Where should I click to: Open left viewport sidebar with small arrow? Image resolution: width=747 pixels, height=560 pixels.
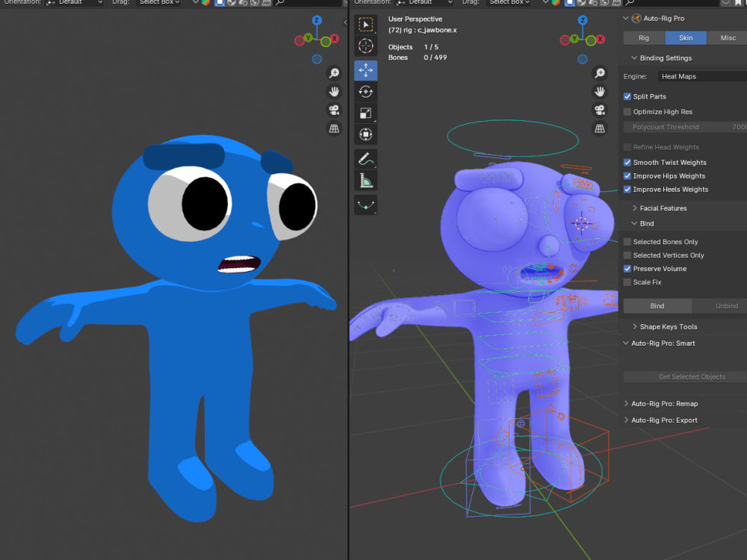(x=345, y=22)
